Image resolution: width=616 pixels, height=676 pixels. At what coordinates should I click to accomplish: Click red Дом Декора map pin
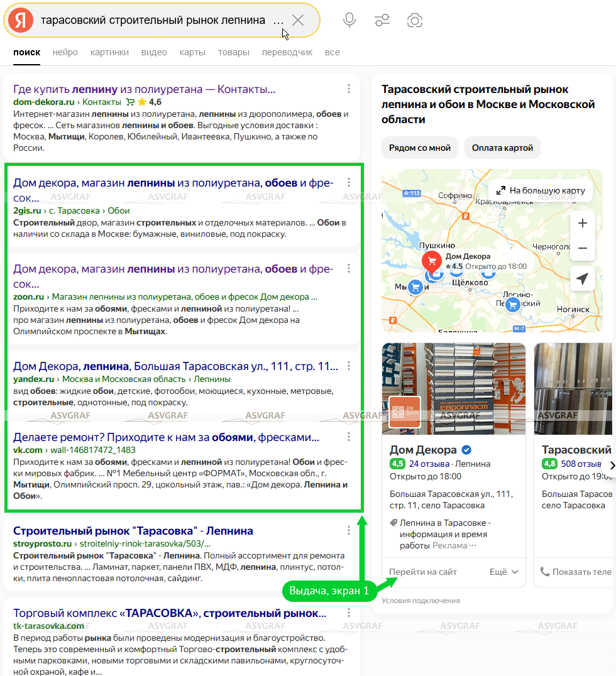pos(431,260)
